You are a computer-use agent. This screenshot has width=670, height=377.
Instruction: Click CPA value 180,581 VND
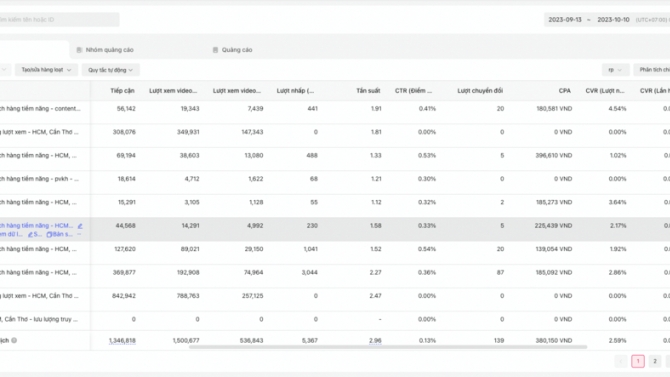pos(554,109)
